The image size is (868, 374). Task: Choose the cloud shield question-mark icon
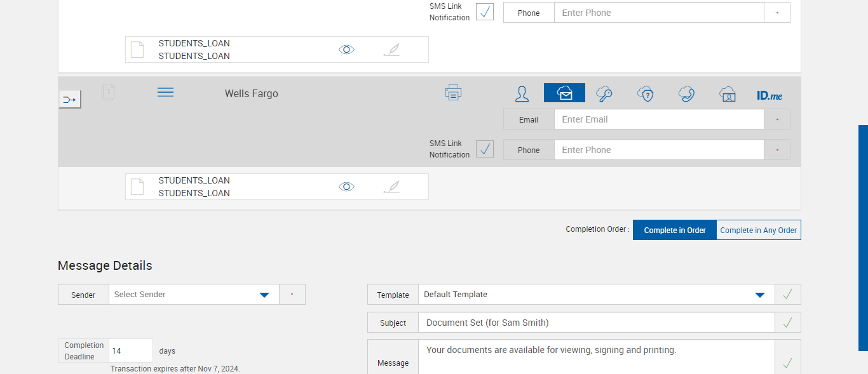646,94
